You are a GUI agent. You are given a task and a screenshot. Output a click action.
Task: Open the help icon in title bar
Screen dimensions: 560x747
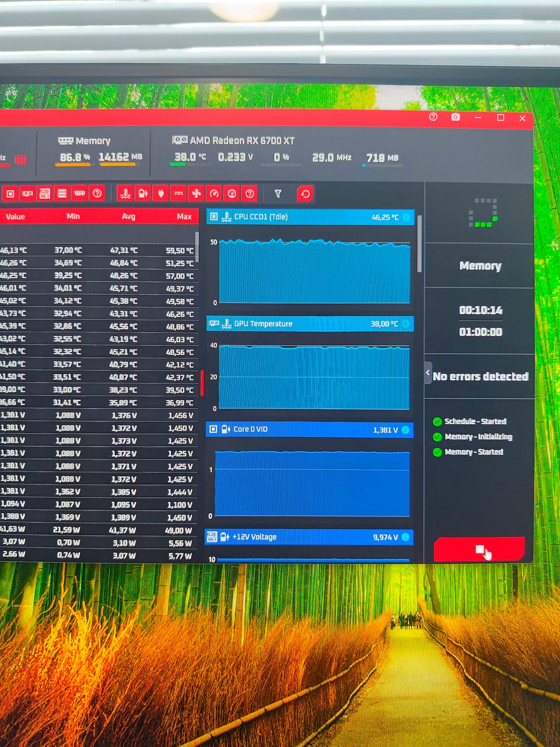[433, 117]
